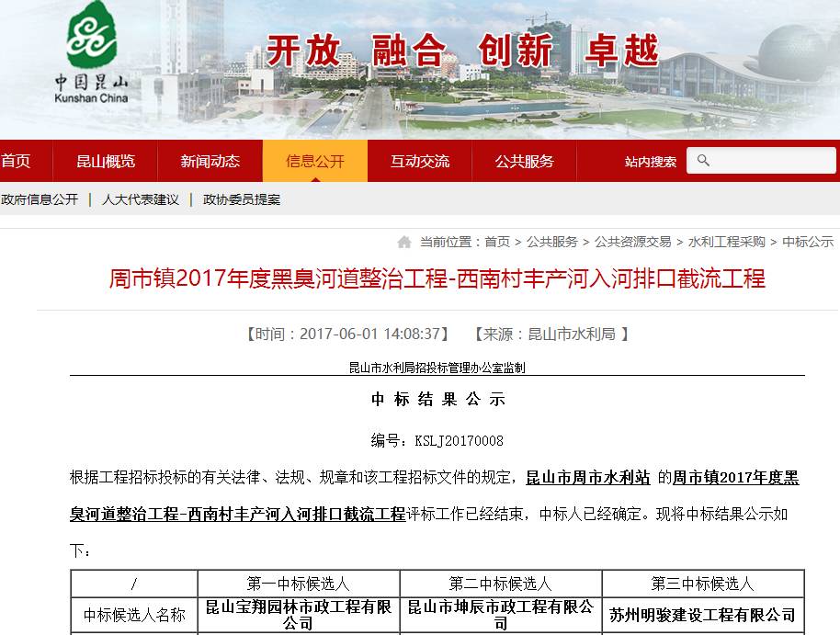Viewport: 840px width, 635px height.
Task: Open the 昆山概览 menu item
Action: (x=105, y=161)
